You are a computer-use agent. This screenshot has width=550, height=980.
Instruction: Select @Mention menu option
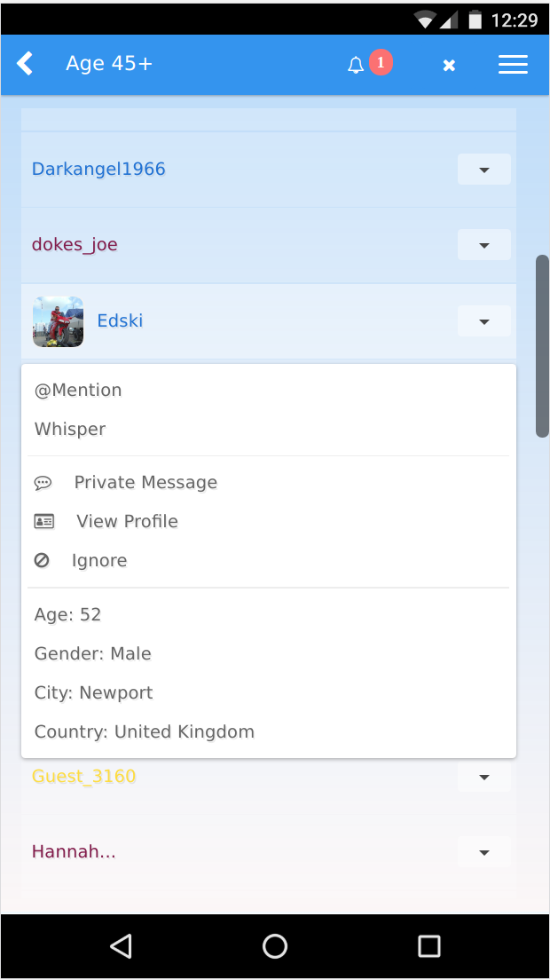(x=78, y=390)
